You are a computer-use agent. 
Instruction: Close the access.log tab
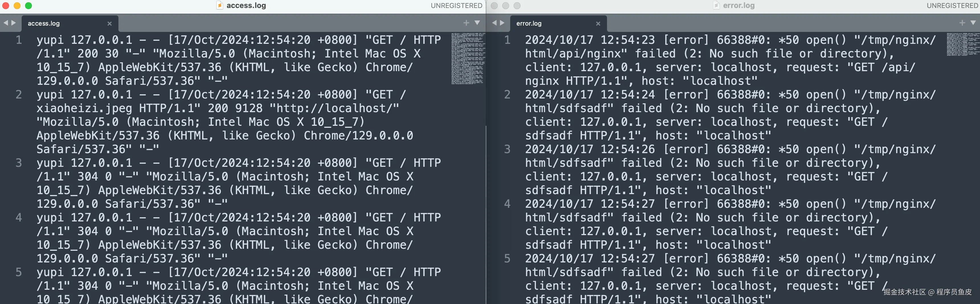click(x=110, y=24)
